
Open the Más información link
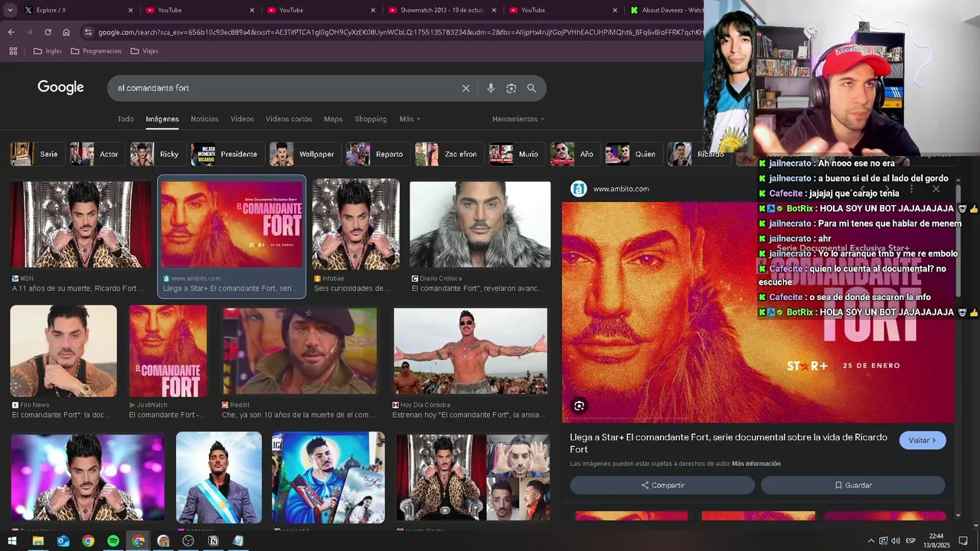click(x=756, y=464)
